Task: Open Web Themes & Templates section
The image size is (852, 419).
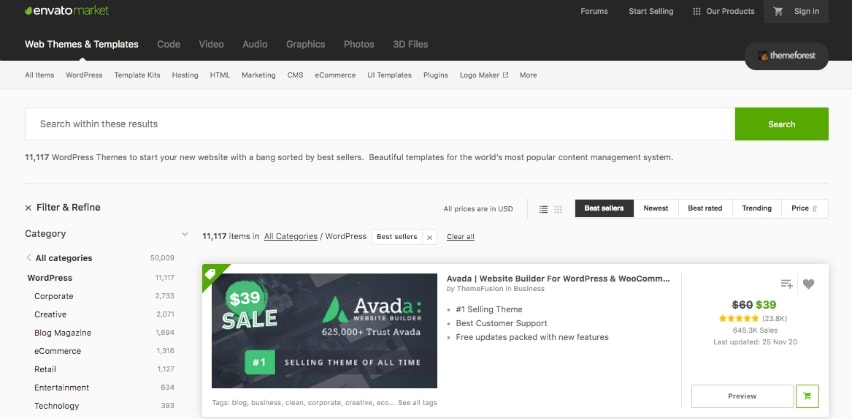Action: point(82,45)
